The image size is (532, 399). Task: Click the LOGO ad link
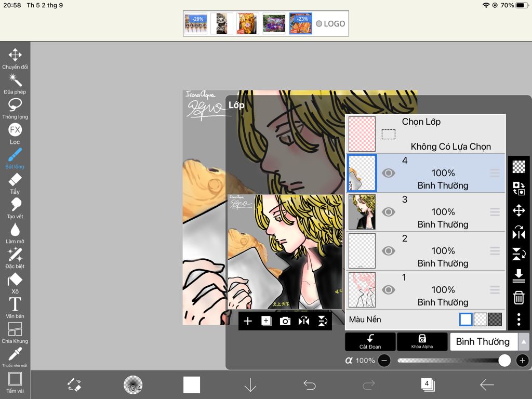(330, 24)
